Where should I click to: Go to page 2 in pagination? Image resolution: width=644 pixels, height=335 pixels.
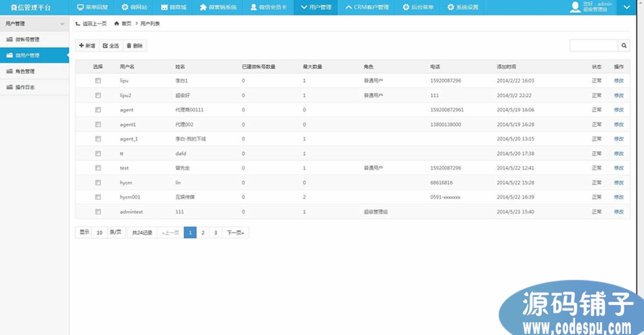pos(203,232)
